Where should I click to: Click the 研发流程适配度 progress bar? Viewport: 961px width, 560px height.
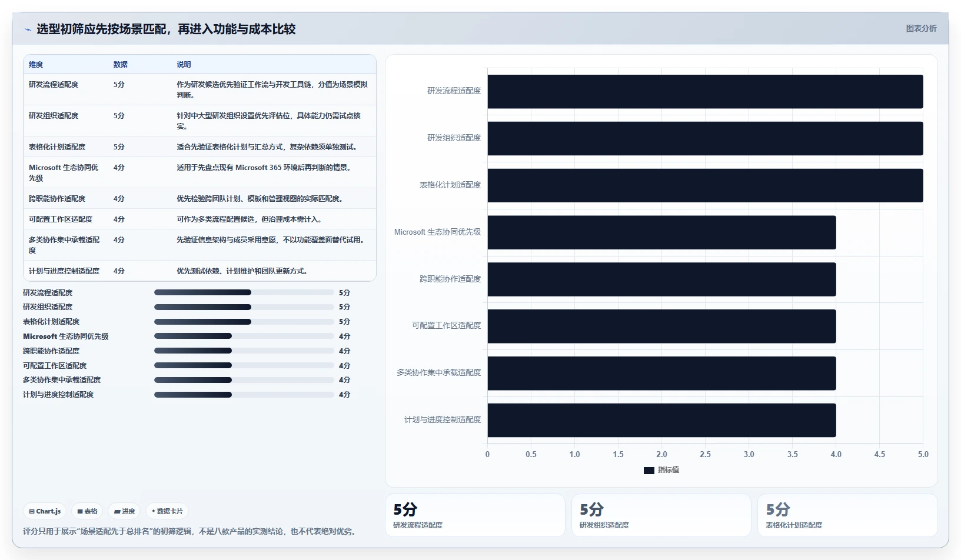point(244,292)
